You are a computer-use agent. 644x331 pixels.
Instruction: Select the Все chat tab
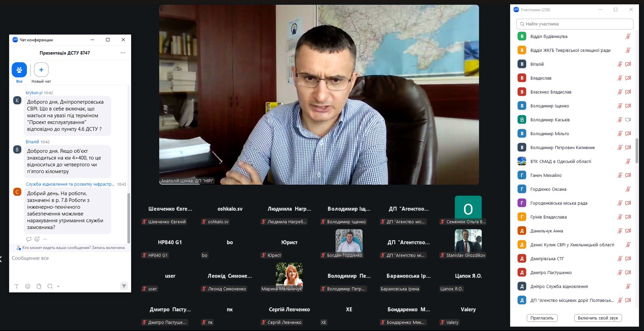click(x=19, y=70)
